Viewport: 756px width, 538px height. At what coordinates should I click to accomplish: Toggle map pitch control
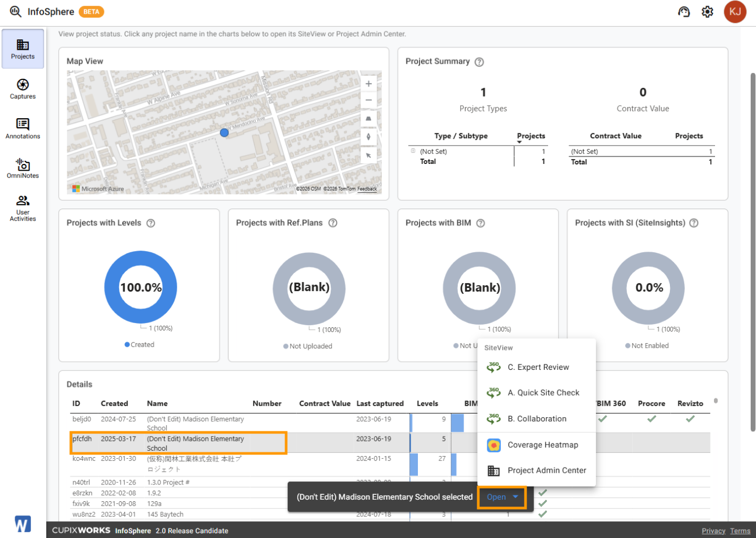[369, 119]
